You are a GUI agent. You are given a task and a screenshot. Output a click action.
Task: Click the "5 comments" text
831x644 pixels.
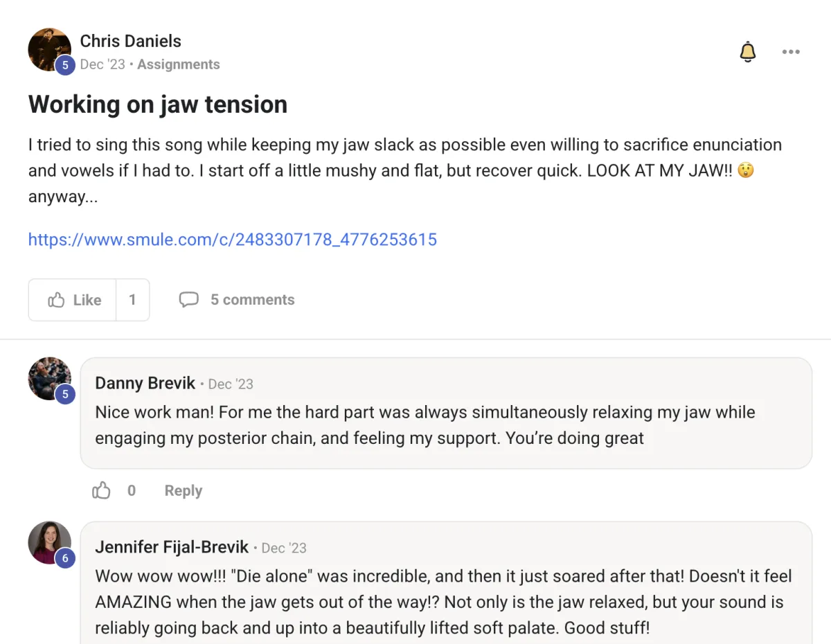[x=252, y=300]
